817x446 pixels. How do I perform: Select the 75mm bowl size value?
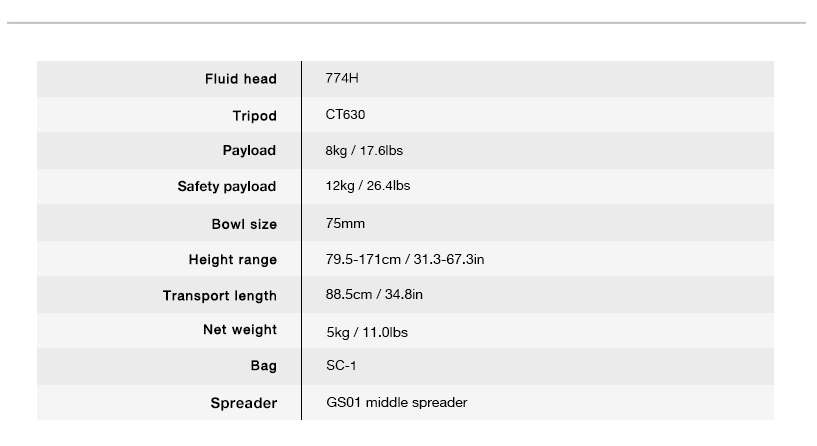tap(345, 224)
